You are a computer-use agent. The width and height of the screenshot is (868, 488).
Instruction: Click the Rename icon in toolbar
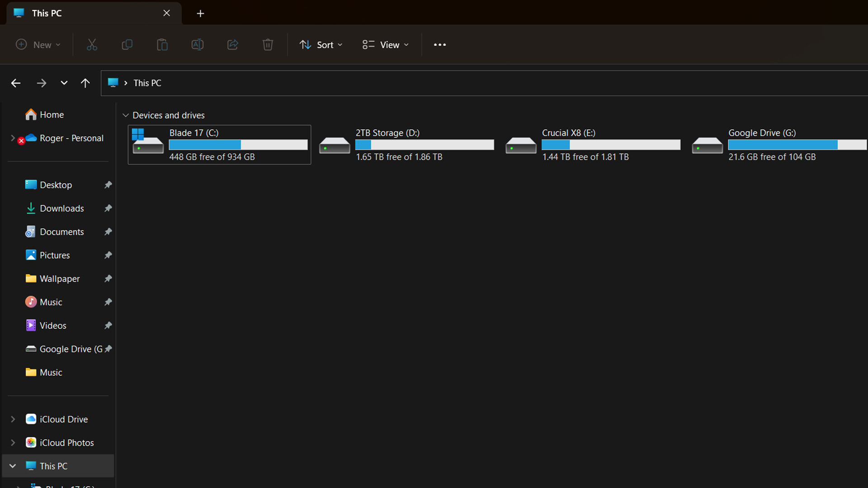[x=198, y=45]
